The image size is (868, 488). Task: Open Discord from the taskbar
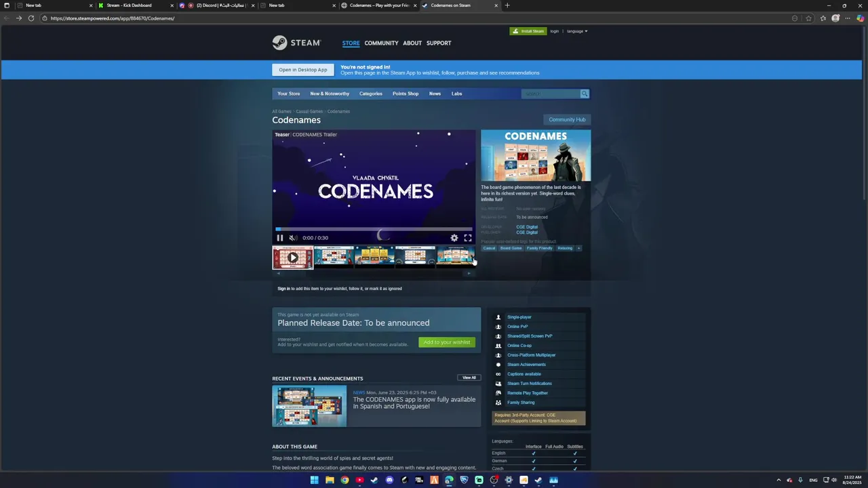click(x=389, y=480)
